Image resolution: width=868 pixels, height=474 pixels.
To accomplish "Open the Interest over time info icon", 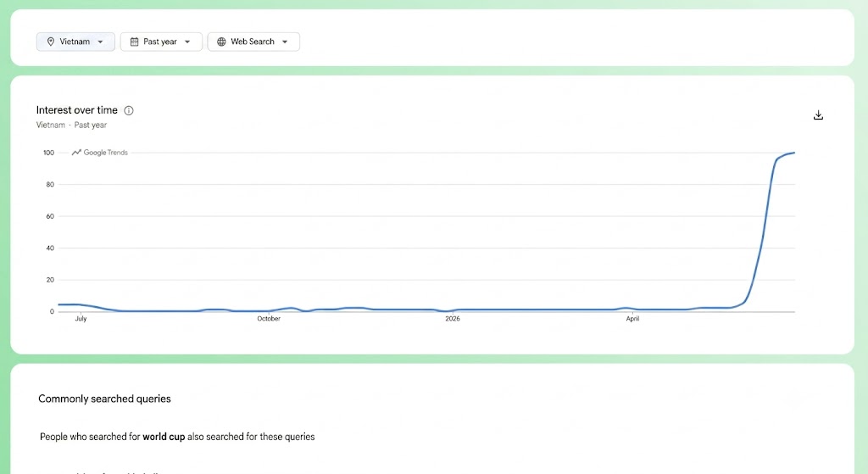I will click(x=129, y=110).
